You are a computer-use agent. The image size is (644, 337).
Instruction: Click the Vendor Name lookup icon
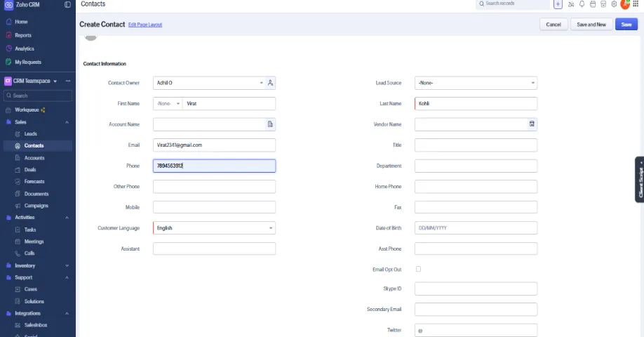(532, 124)
